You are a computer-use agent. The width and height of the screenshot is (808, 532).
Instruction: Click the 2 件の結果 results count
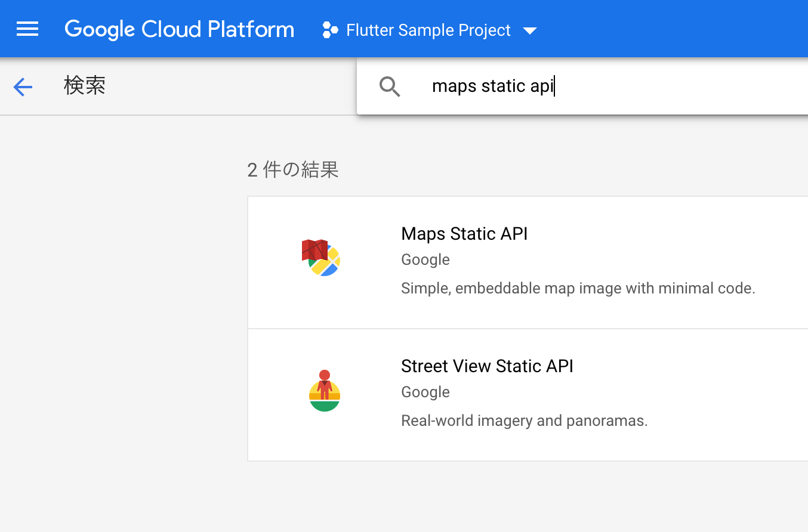click(x=293, y=170)
